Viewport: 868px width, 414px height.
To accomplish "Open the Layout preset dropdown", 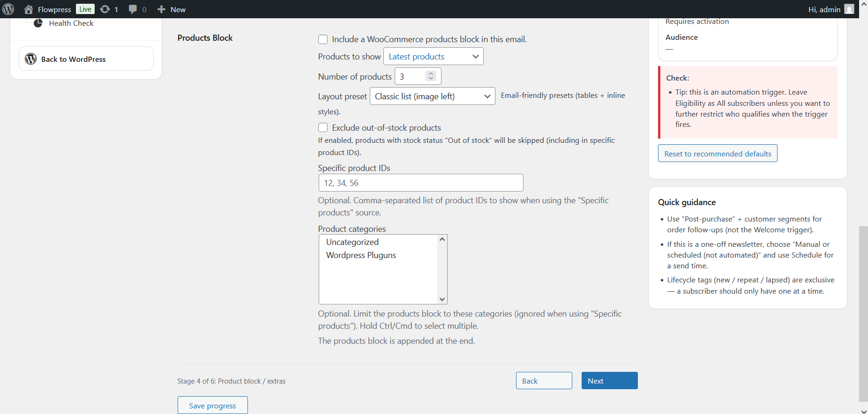I will [433, 96].
